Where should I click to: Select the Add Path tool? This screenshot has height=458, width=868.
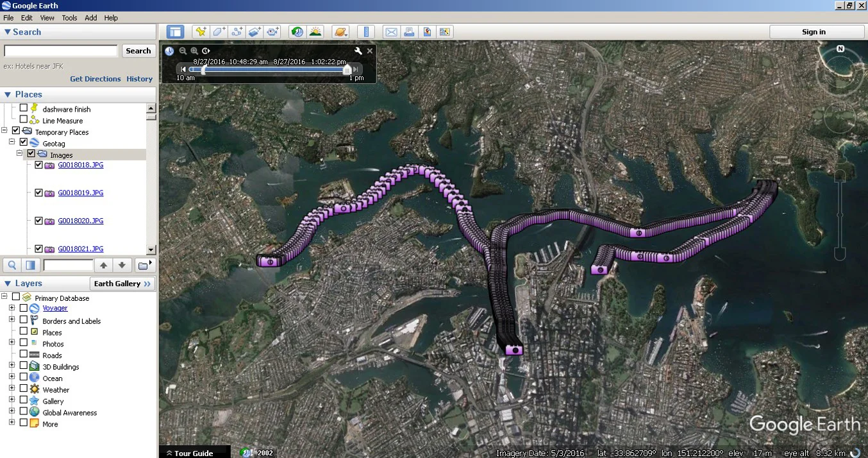point(237,31)
